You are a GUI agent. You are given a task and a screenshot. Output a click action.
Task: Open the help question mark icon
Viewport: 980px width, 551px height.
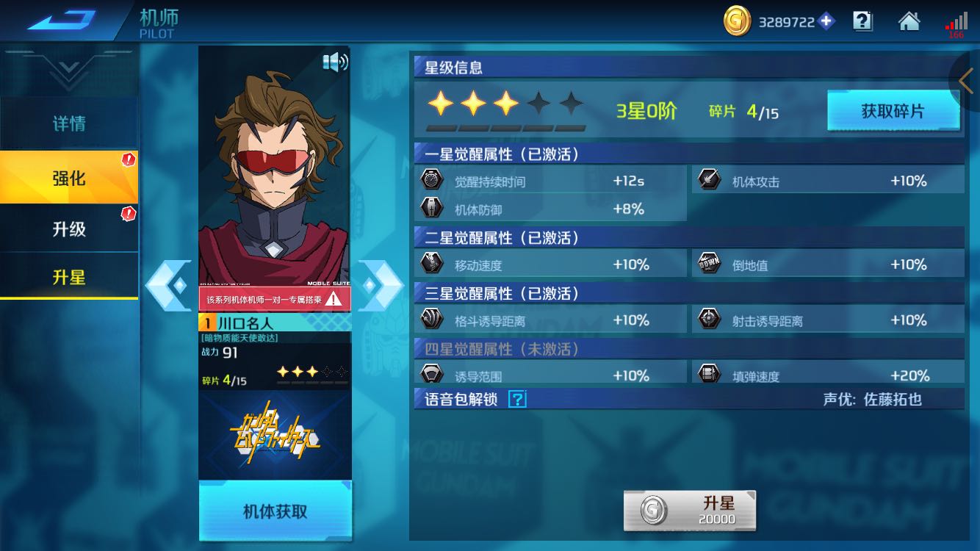tap(862, 21)
